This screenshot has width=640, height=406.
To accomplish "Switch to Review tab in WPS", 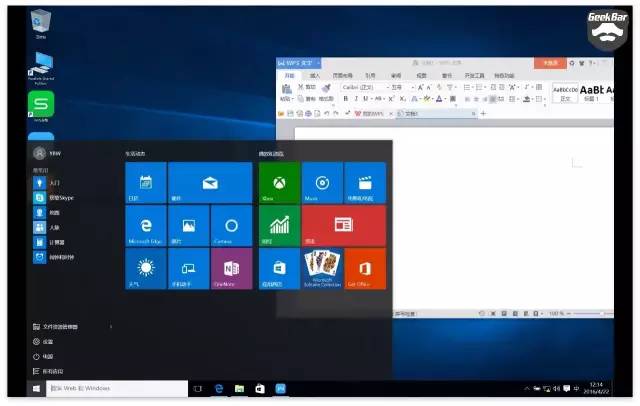I will coord(396,75).
